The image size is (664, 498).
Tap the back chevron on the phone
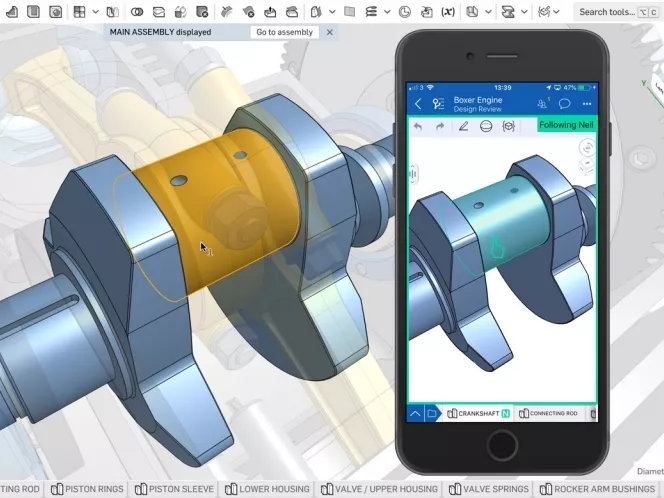pos(418,104)
